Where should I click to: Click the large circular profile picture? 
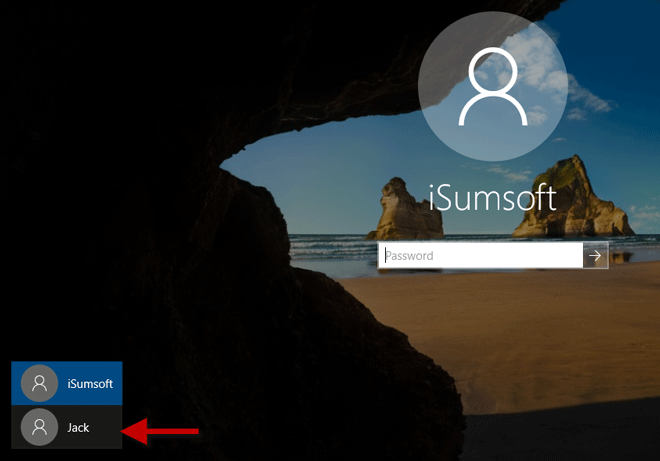click(x=493, y=86)
